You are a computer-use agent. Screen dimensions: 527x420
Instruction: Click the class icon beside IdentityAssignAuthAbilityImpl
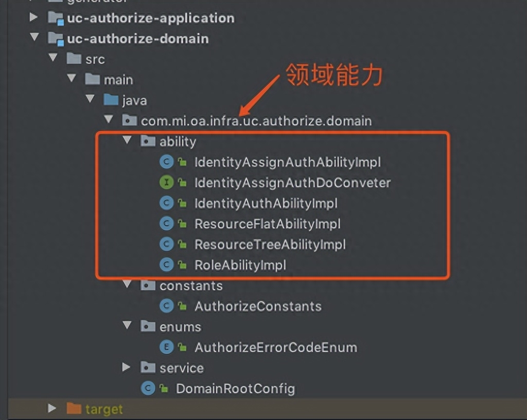coord(166,162)
